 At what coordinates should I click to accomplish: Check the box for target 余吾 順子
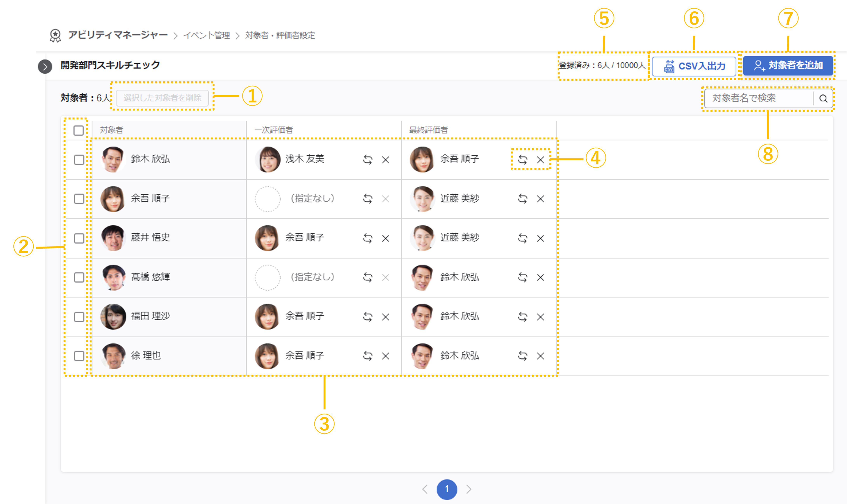point(79,199)
